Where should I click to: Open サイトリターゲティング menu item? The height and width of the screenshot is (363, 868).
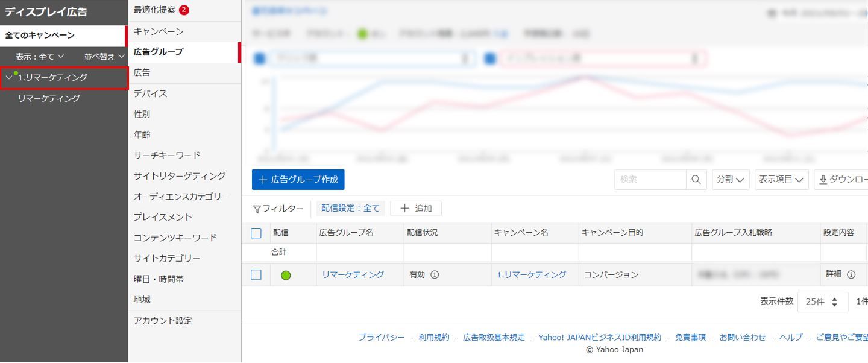coord(180,175)
